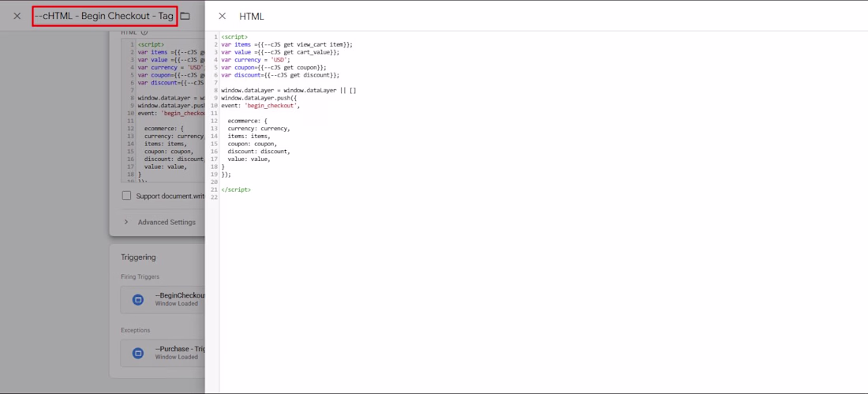Screen dimensions: 868x394
Task: Click the 'Triggering' section heading
Action: (138, 257)
